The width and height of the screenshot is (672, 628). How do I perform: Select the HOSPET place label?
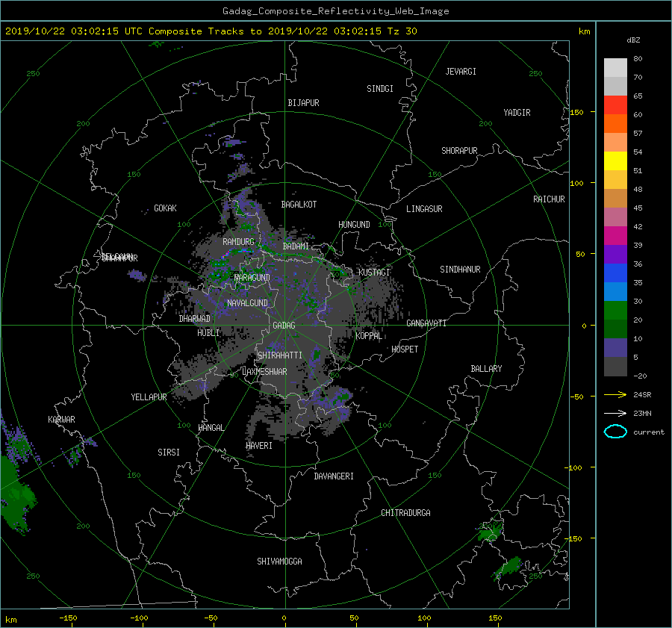405,349
